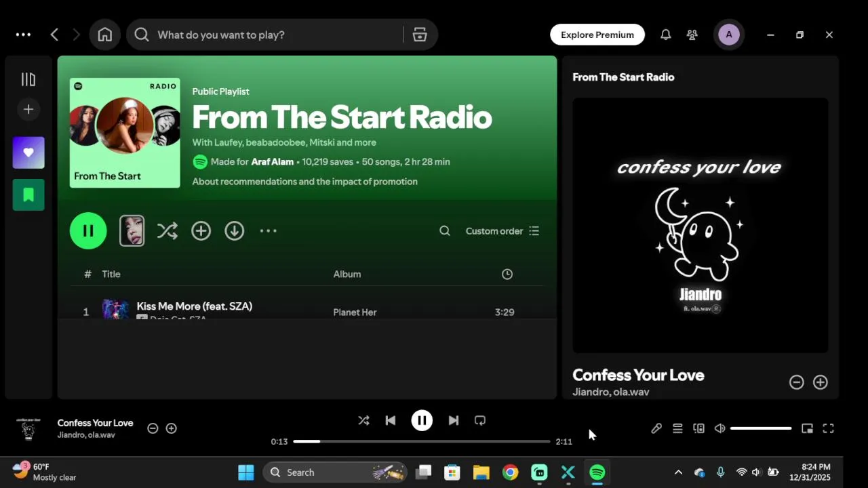Image resolution: width=868 pixels, height=488 pixels.
Task: Open the lyrics microphone icon
Action: click(656, 428)
